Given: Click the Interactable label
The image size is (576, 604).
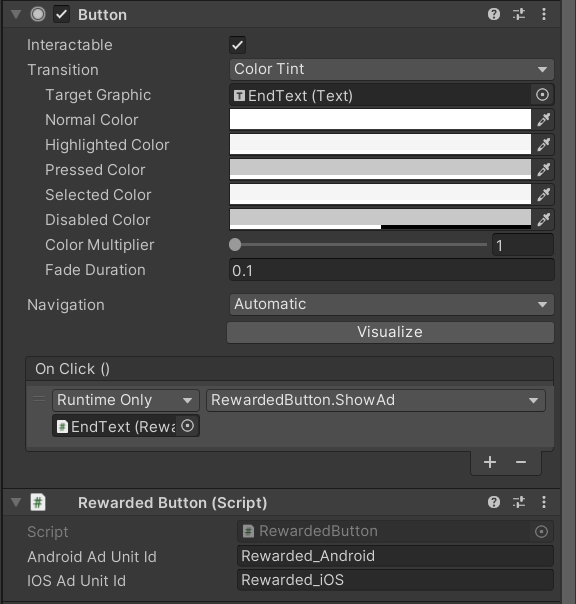Looking at the screenshot, I should tap(70, 45).
